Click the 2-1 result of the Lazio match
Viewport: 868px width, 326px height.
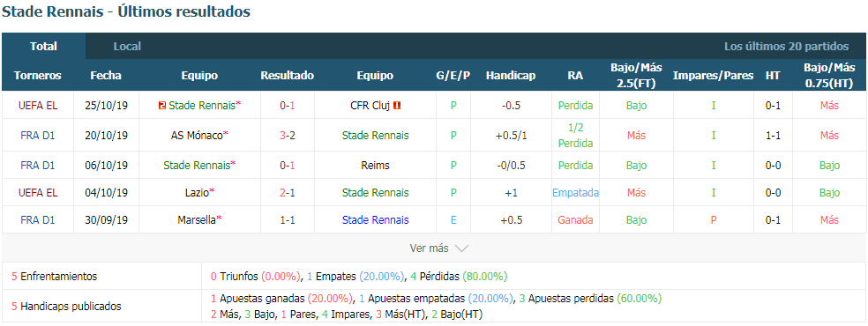click(x=288, y=193)
